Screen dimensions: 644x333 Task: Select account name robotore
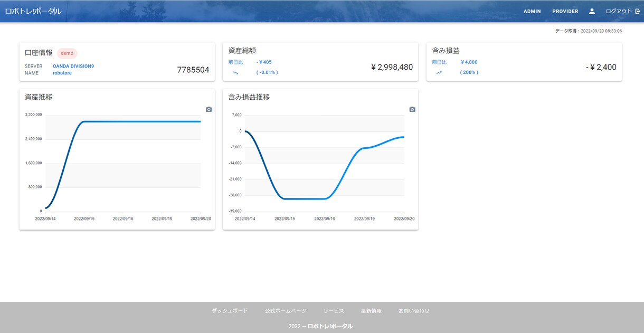point(62,73)
